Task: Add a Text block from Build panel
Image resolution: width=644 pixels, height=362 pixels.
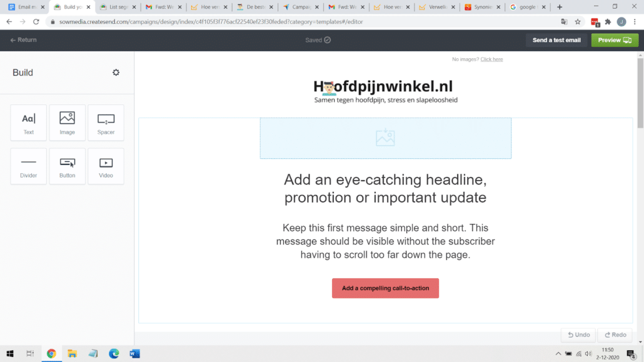Action: coord(28,123)
